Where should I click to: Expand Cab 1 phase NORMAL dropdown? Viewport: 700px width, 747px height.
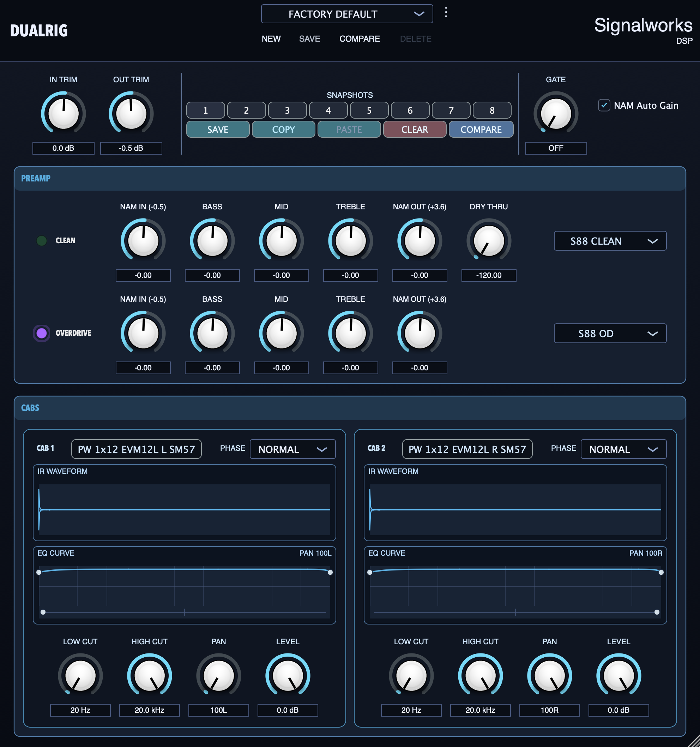[292, 449]
